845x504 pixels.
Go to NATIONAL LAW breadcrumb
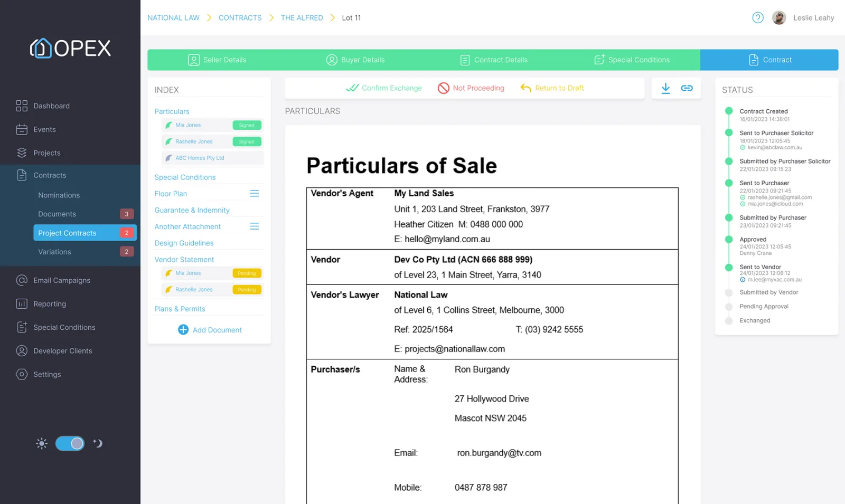tap(173, 17)
